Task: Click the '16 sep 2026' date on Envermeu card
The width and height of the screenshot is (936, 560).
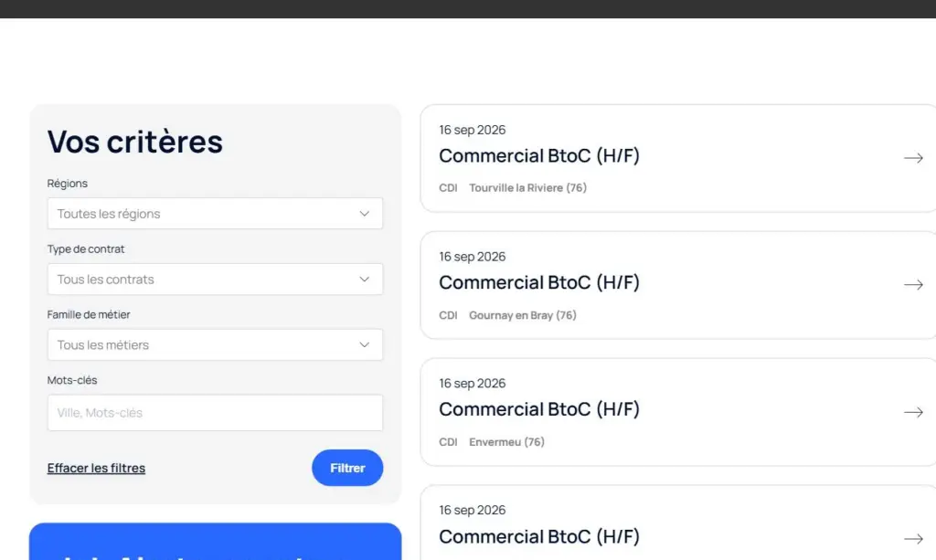Action: tap(473, 384)
